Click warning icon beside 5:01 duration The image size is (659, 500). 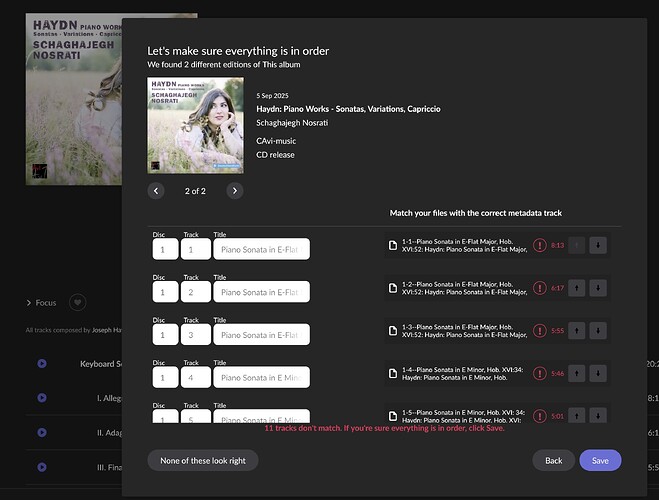click(540, 416)
